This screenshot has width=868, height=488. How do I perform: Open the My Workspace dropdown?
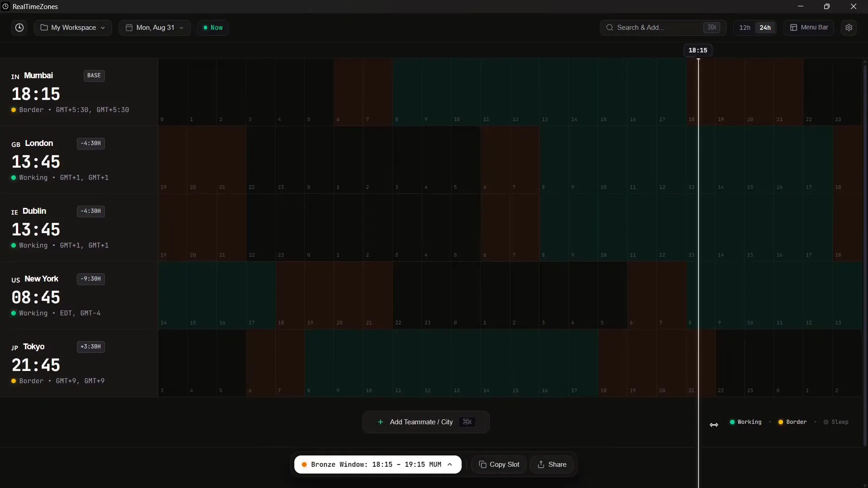tap(73, 28)
